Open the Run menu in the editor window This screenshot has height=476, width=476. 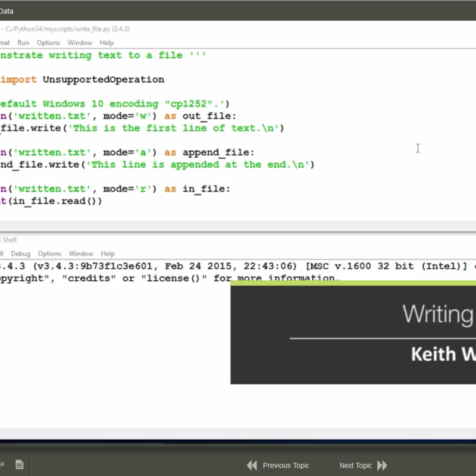(x=23, y=43)
